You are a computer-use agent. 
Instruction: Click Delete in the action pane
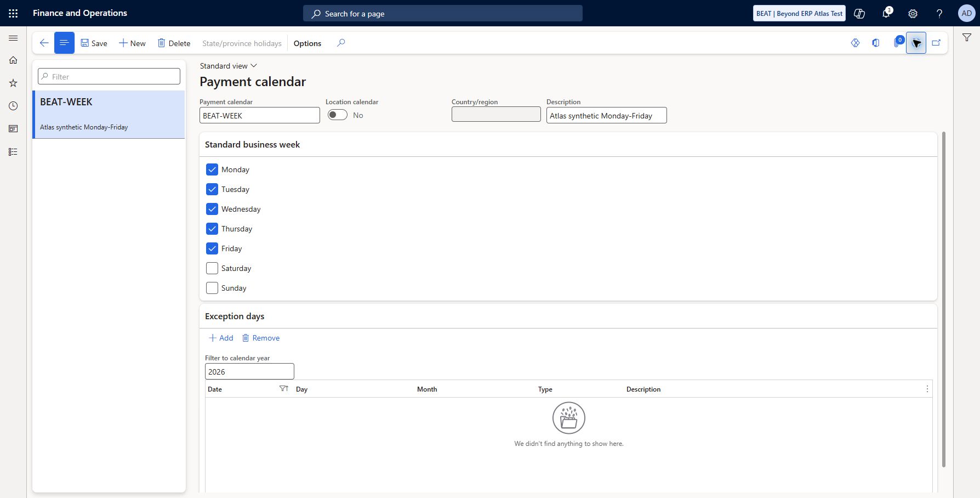(x=174, y=43)
